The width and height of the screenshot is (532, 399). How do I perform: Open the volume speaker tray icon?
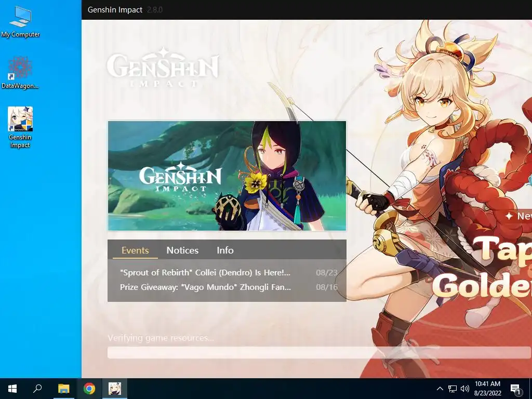(465, 389)
